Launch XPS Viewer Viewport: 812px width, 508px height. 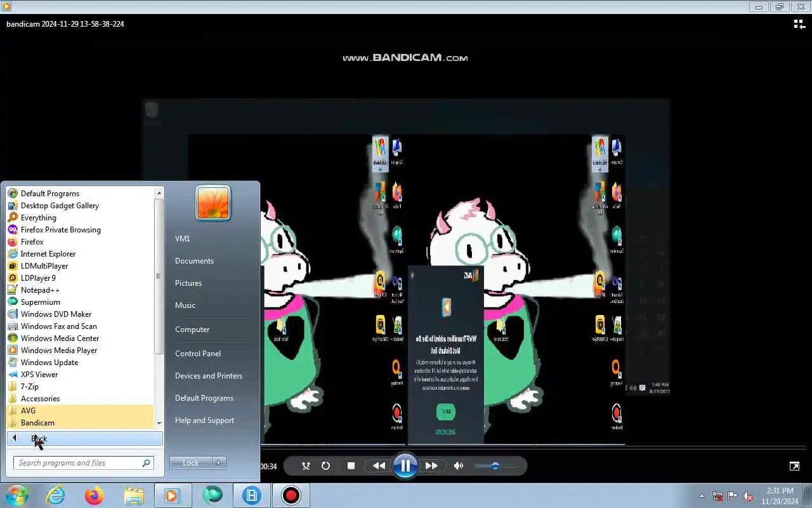pos(39,375)
